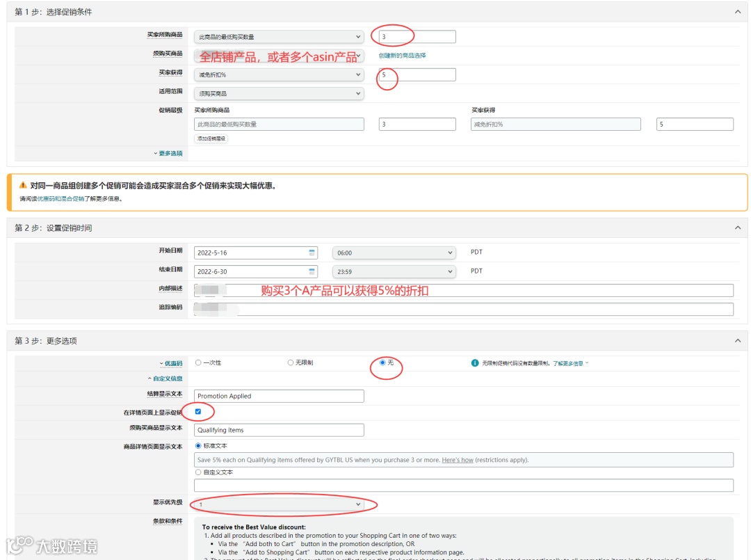The width and height of the screenshot is (751, 560).
Task: Click 须购买商品显示文本 field Qualifying items
Action: click(x=279, y=430)
